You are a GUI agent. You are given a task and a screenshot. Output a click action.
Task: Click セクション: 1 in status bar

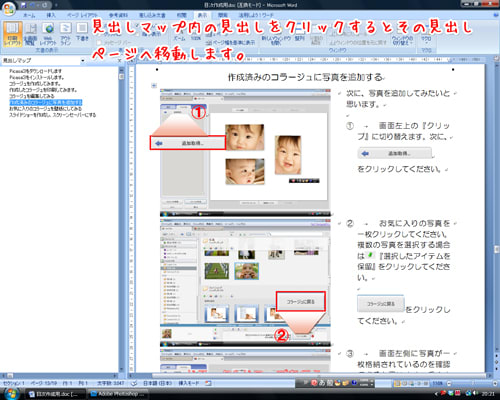click(14, 383)
